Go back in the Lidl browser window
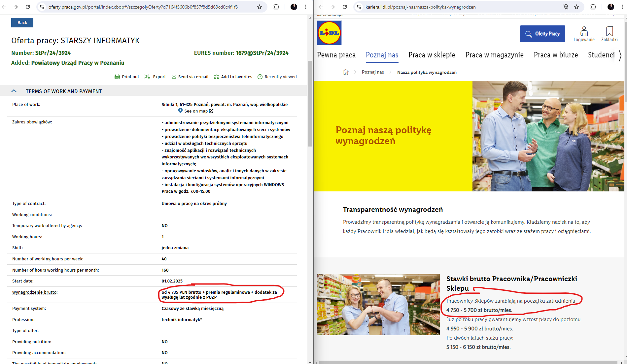The height and width of the screenshot is (364, 627). 321,7
